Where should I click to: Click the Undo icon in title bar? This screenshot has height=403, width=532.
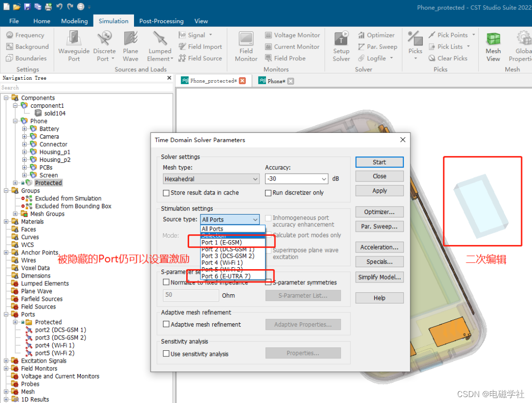click(60, 6)
